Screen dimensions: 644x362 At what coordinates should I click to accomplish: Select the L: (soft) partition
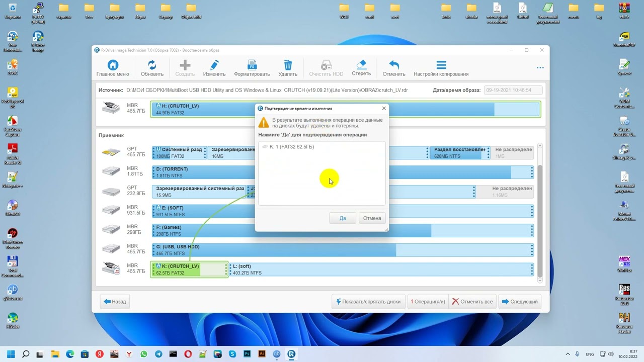(x=381, y=269)
